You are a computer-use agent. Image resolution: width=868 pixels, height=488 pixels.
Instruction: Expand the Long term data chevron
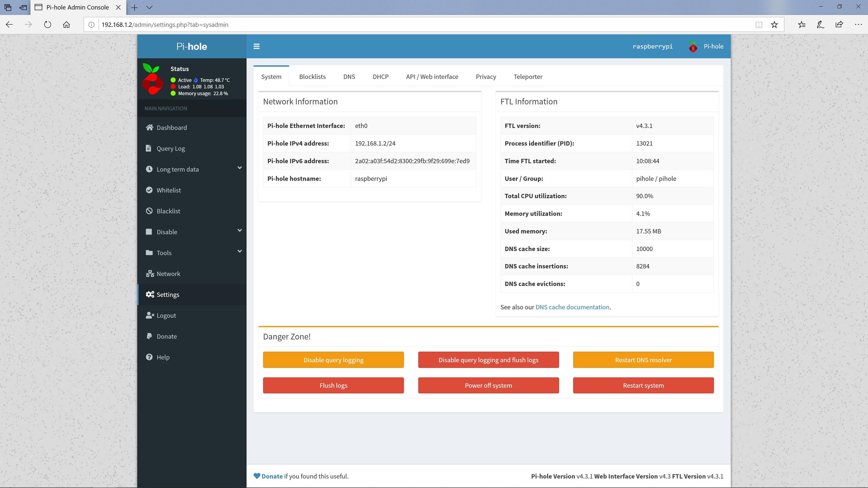(240, 168)
